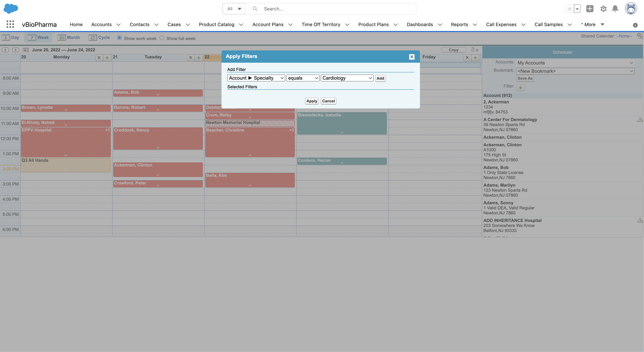Click the add call plus icon on Monday
This screenshot has width=644, height=352.
click(x=107, y=58)
